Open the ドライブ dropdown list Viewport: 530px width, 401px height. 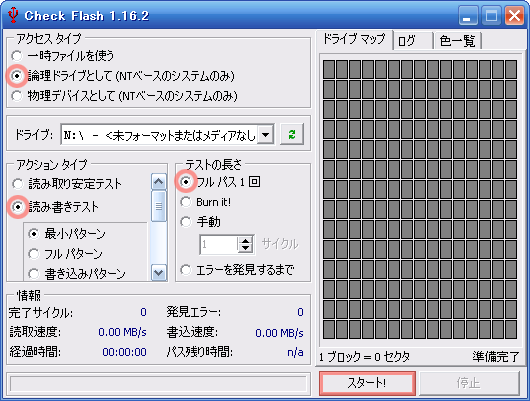pyautogui.click(x=266, y=135)
